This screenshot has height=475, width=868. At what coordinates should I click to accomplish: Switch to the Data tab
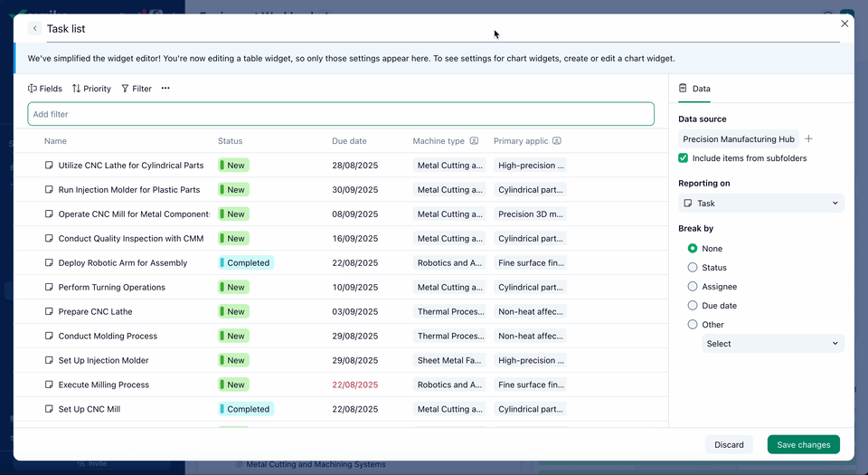click(694, 89)
